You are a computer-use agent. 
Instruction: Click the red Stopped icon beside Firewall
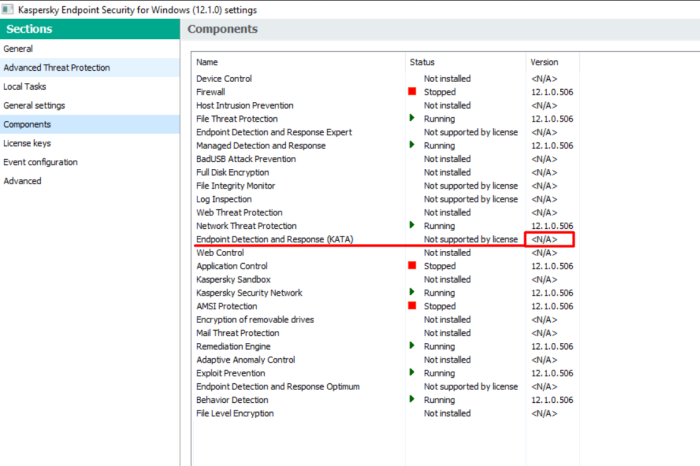coord(412,92)
